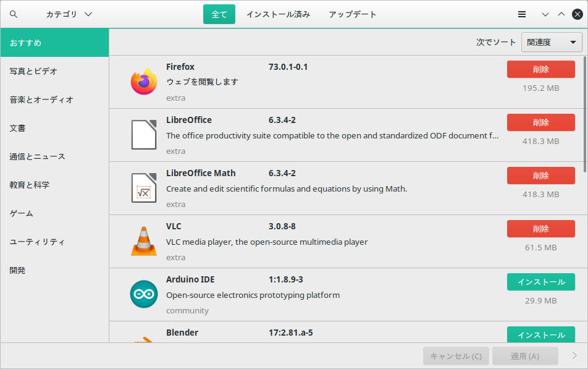Click the 次でソート label
The image size is (588, 369).
496,42
